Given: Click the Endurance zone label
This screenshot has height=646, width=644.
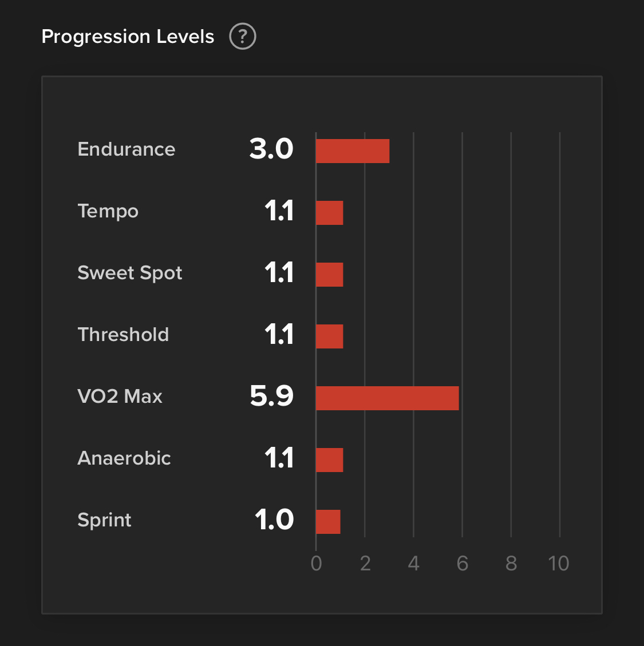Looking at the screenshot, I should click(x=127, y=149).
